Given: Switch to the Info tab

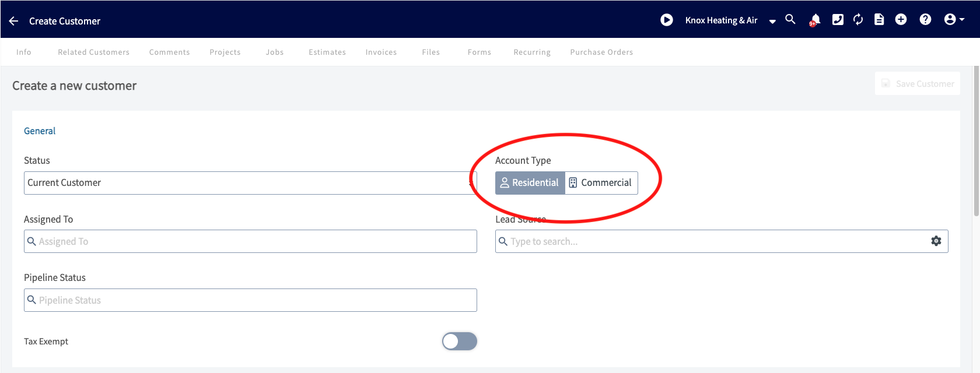Looking at the screenshot, I should (x=24, y=52).
